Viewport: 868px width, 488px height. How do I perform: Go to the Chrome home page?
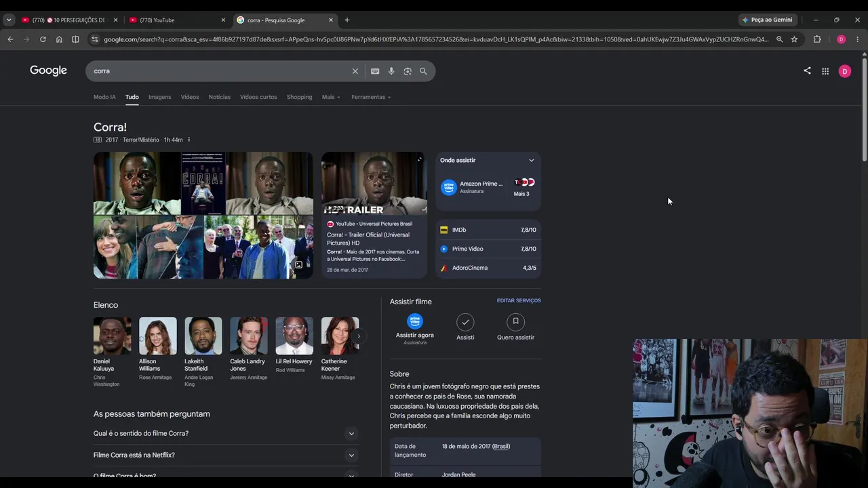pyautogui.click(x=59, y=39)
